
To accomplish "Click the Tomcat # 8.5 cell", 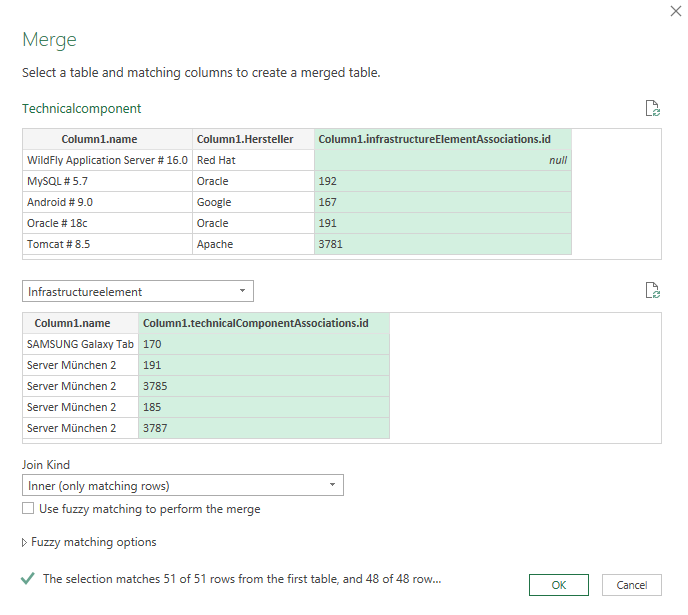I will (107, 244).
